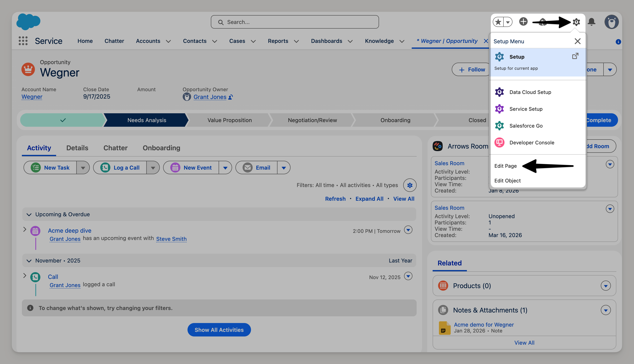Viewport: 634px width, 364px height.
Task: Select Edit Page in Setup Menu
Action: pos(505,166)
